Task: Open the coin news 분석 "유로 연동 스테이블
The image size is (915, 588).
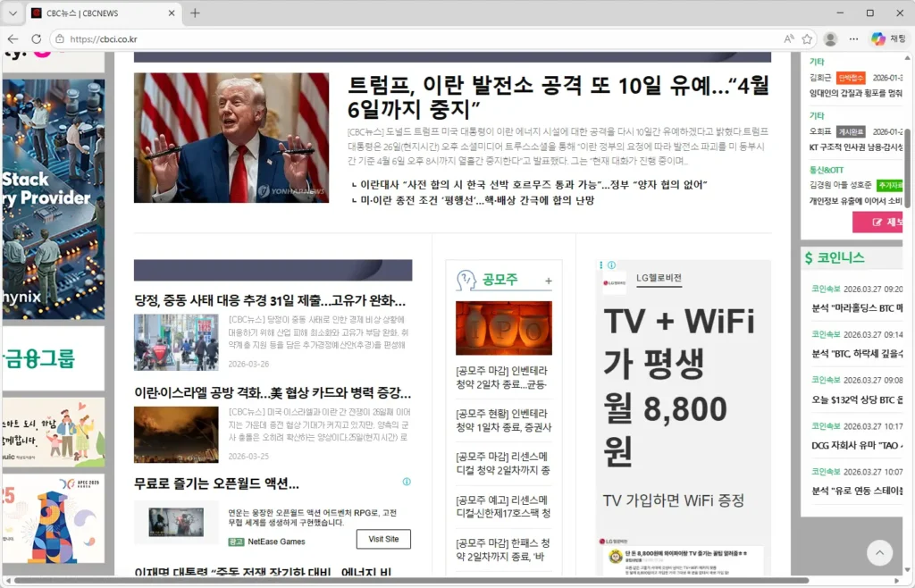Action: (x=857, y=491)
